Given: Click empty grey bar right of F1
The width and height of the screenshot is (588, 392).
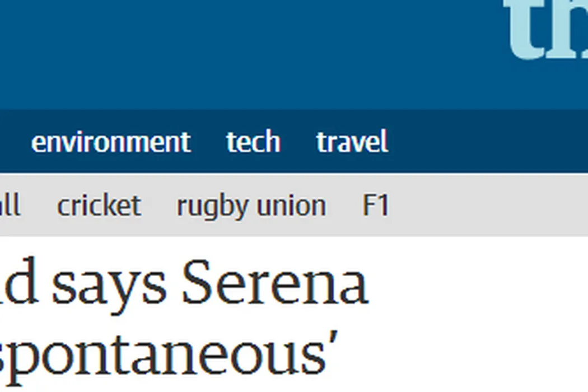Looking at the screenshot, I should pos(487,206).
